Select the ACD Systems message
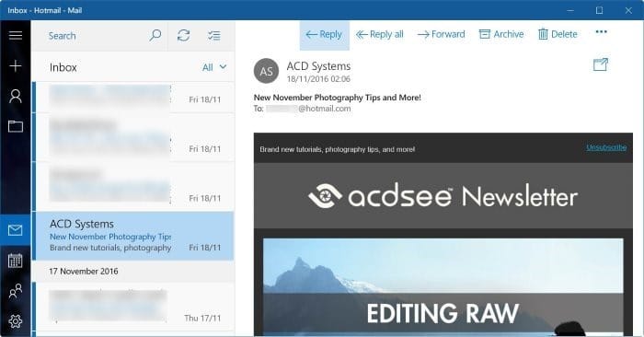Viewport: 644px width, 337px height. pyautogui.click(x=133, y=236)
